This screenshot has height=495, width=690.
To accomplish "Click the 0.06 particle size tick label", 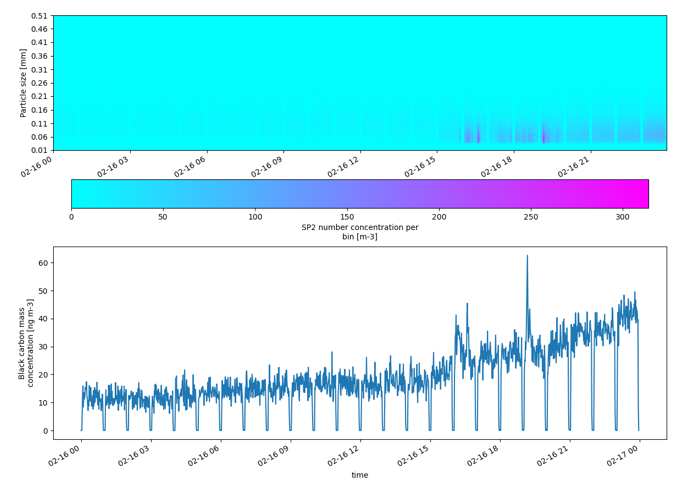I will tap(39, 137).
